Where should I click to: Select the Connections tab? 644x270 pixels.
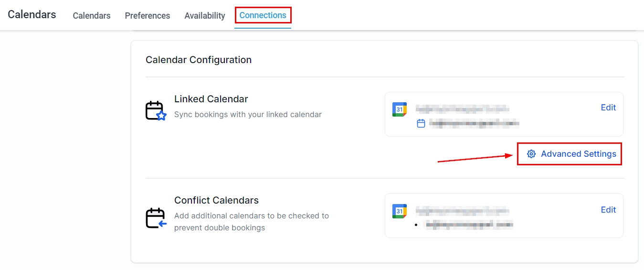click(263, 15)
